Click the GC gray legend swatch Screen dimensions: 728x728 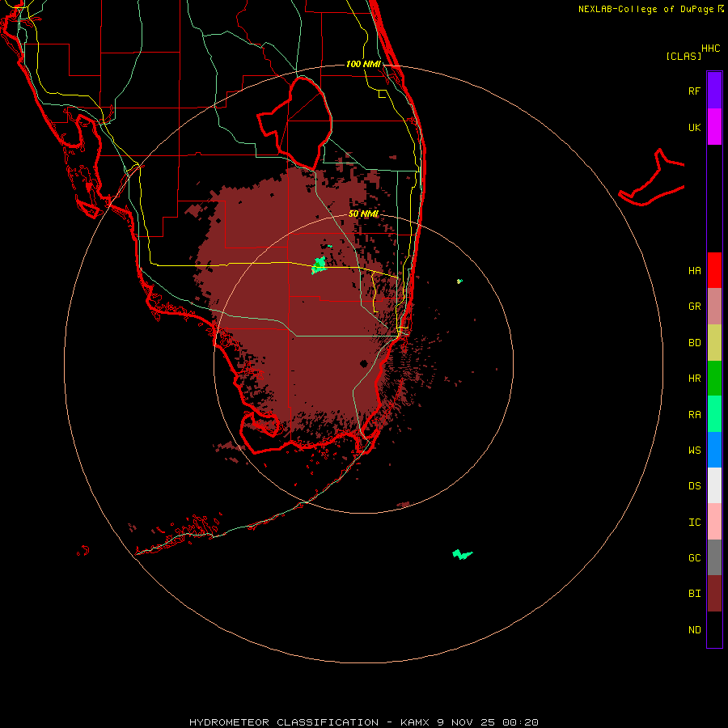coord(714,557)
